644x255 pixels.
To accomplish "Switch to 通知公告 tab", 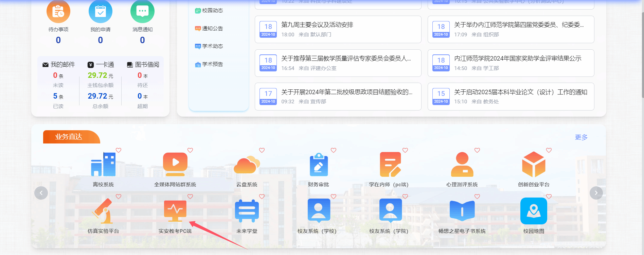I will 209,29.
